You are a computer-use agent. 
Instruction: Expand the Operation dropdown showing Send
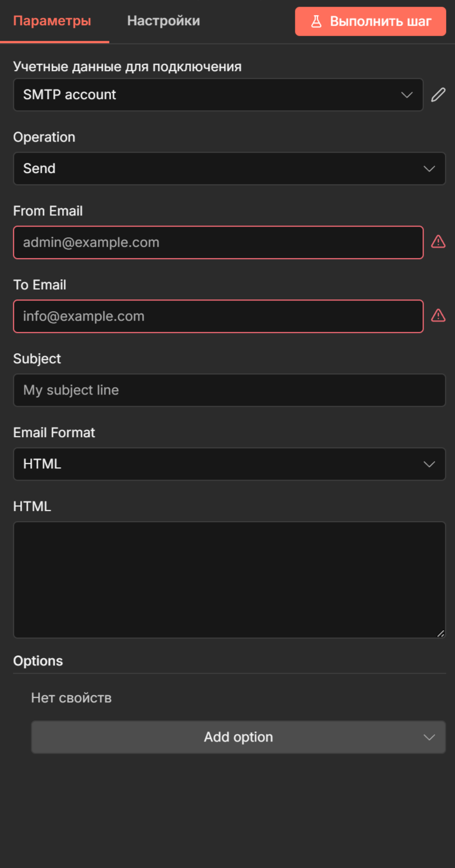point(229,168)
